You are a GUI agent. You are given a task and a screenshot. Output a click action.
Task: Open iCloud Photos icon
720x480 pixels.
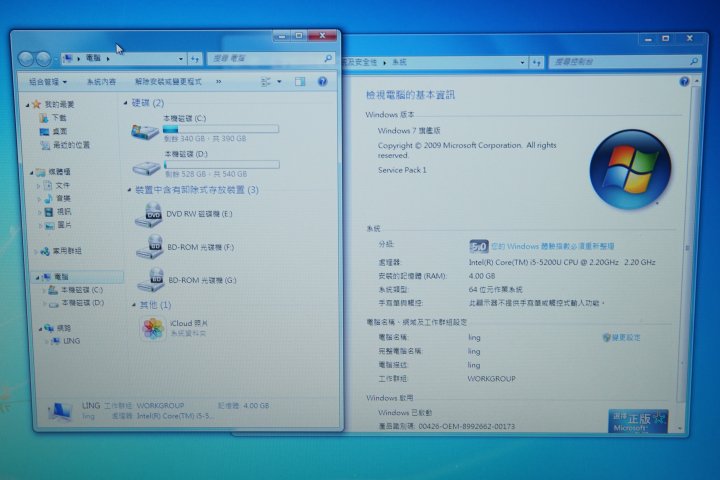tap(153, 328)
